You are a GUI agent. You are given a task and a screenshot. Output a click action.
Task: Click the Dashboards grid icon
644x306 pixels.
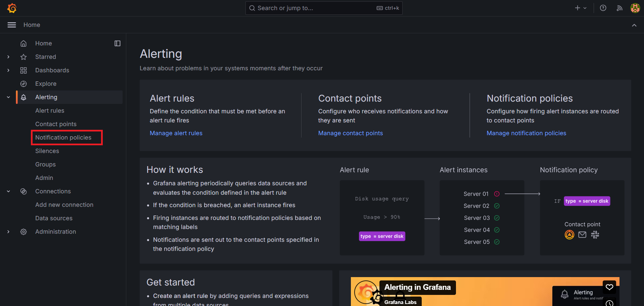(24, 70)
